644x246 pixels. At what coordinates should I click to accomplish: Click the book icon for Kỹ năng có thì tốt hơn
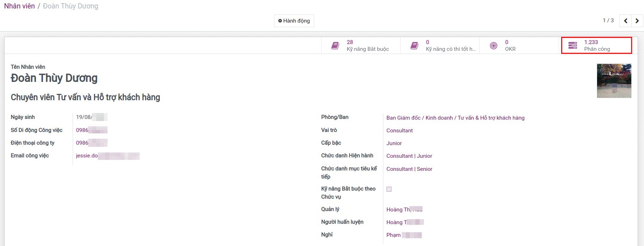414,46
